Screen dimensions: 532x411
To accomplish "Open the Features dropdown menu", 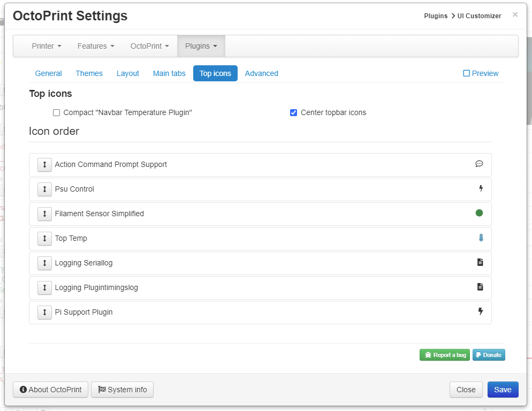I will pos(96,46).
